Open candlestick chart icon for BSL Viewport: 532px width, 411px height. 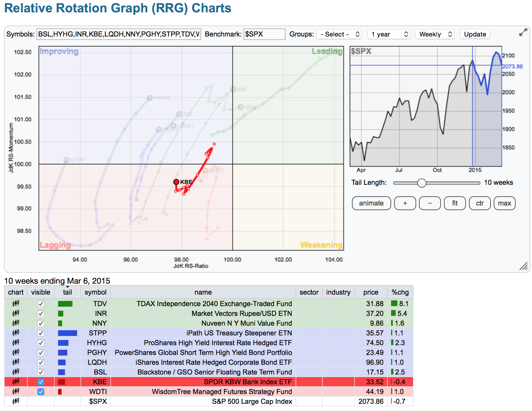click(x=16, y=372)
